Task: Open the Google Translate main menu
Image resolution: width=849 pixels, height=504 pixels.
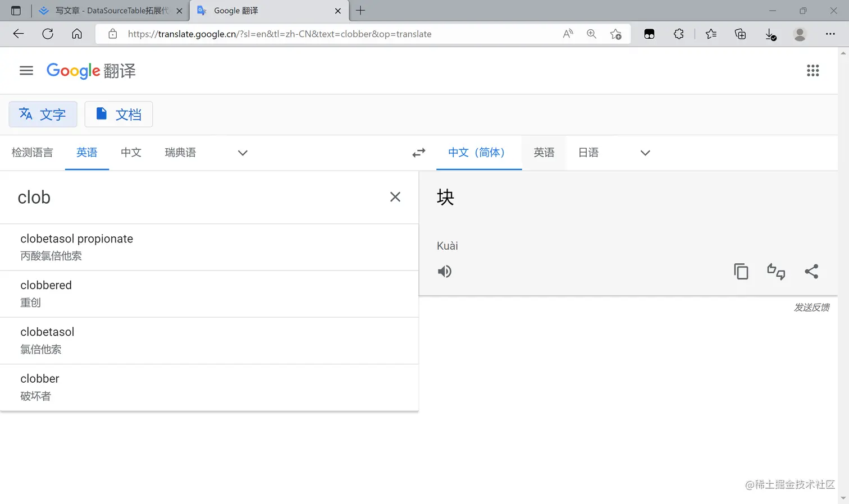Action: [26, 71]
